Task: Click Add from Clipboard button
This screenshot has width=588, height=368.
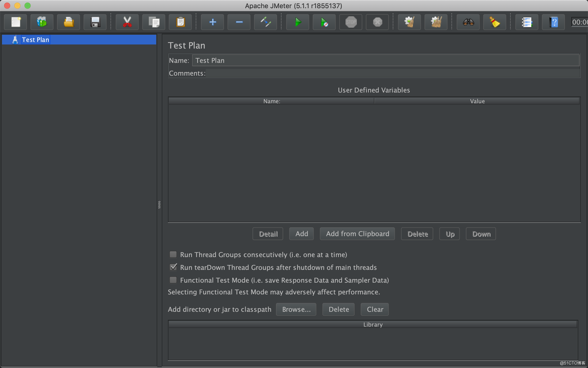Action: [x=357, y=234]
